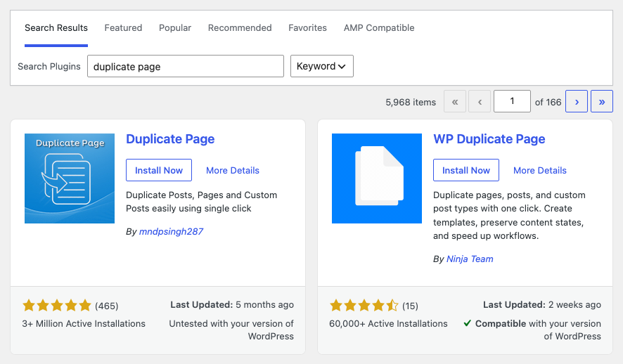Viewport: 623px width, 364px height.
Task: Switch to the Popular tab
Action: [175, 28]
